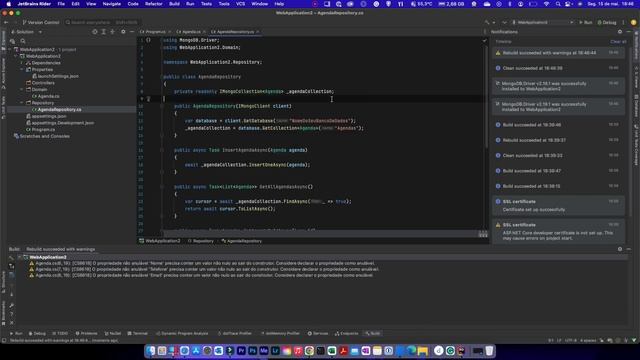The width and height of the screenshot is (640, 360).
Task: Click the Trash icon in Dock
Action: pos(489,351)
